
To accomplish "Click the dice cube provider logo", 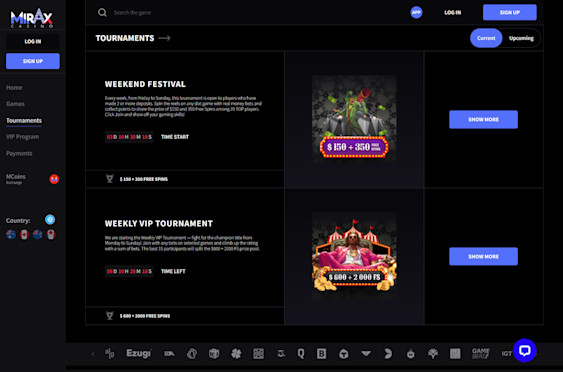I will pos(214,354).
